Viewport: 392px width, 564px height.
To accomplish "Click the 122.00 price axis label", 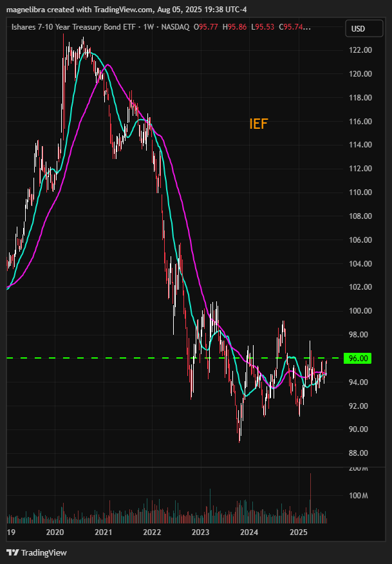I will pos(360,50).
